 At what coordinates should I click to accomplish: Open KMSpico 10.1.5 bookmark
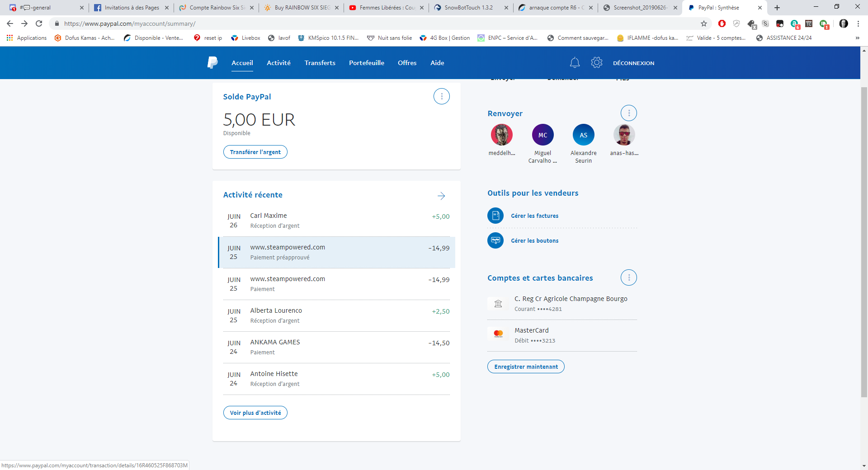328,38
